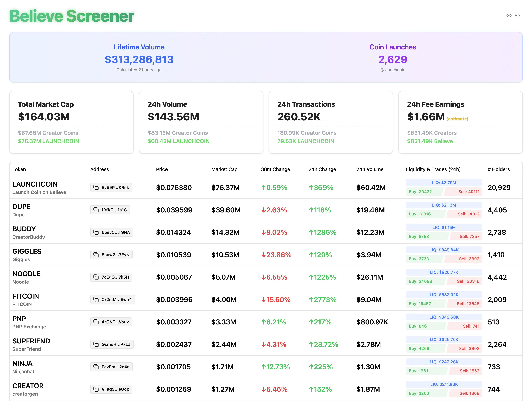Viewport: 532px width, 401px height.
Task: Open the SUPFRIEND token name
Action: point(31,341)
